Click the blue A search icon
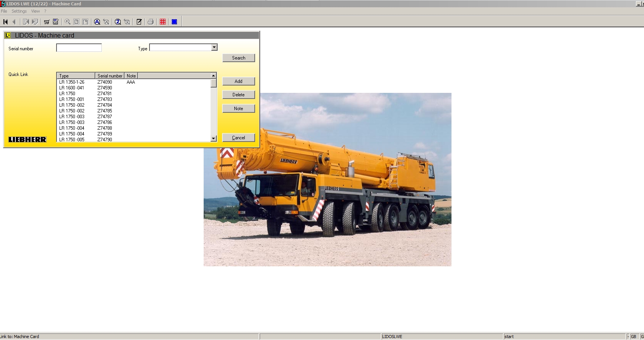The height and width of the screenshot is (340, 644). tap(97, 22)
